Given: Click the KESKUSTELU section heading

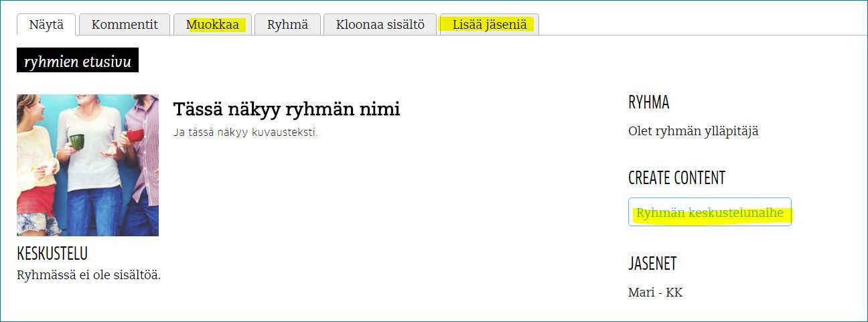Looking at the screenshot, I should [52, 253].
